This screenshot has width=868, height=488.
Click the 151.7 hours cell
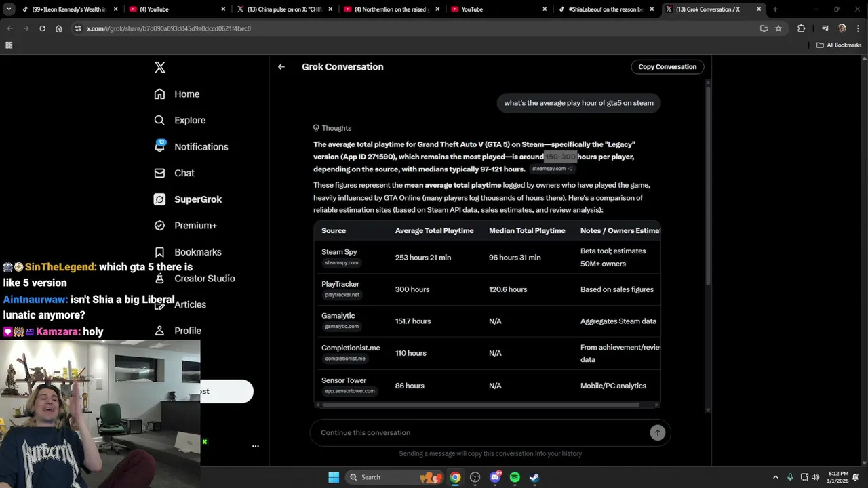coord(413,321)
